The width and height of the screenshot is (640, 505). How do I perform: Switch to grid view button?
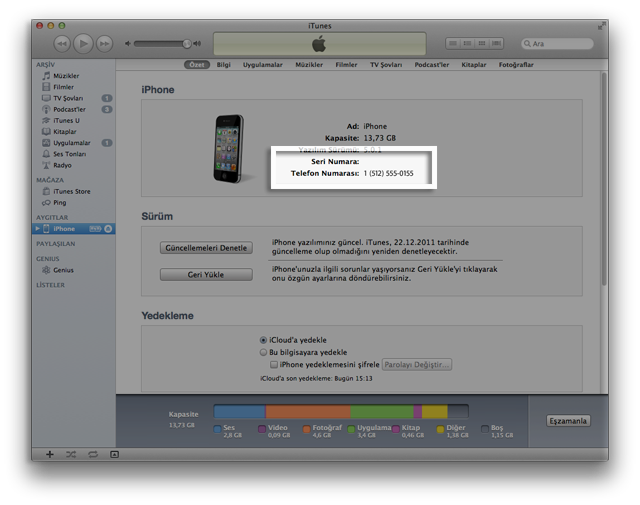point(482,43)
